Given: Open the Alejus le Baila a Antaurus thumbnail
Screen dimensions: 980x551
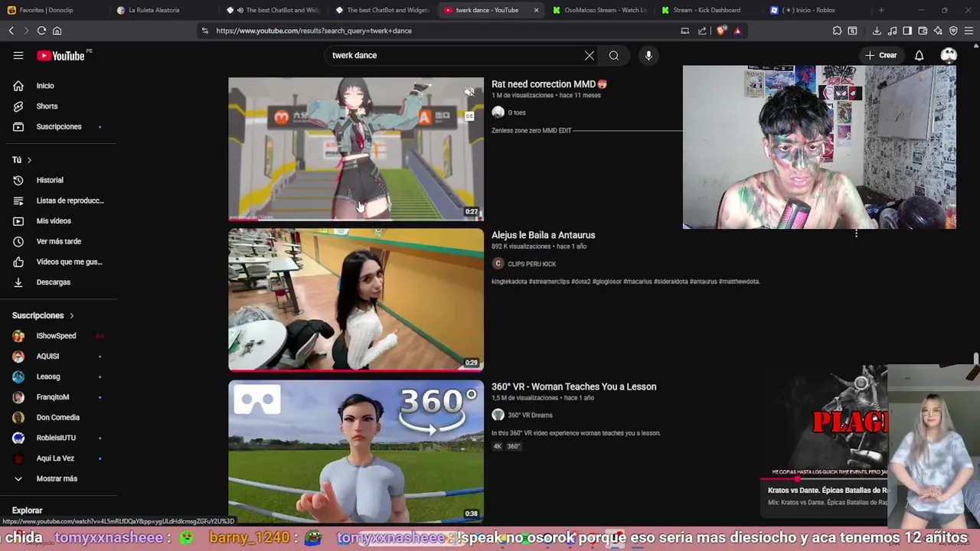Looking at the screenshot, I should (356, 299).
